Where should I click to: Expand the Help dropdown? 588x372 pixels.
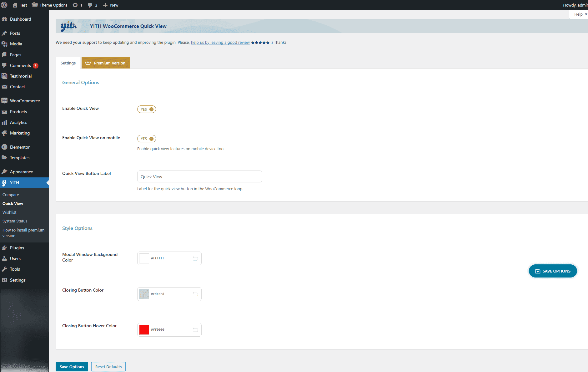coord(580,14)
